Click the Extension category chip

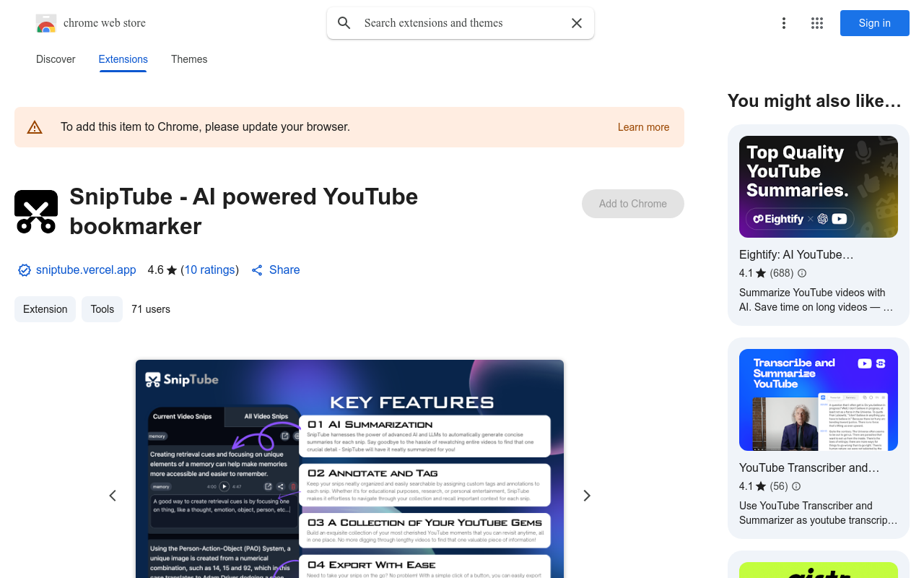45,309
